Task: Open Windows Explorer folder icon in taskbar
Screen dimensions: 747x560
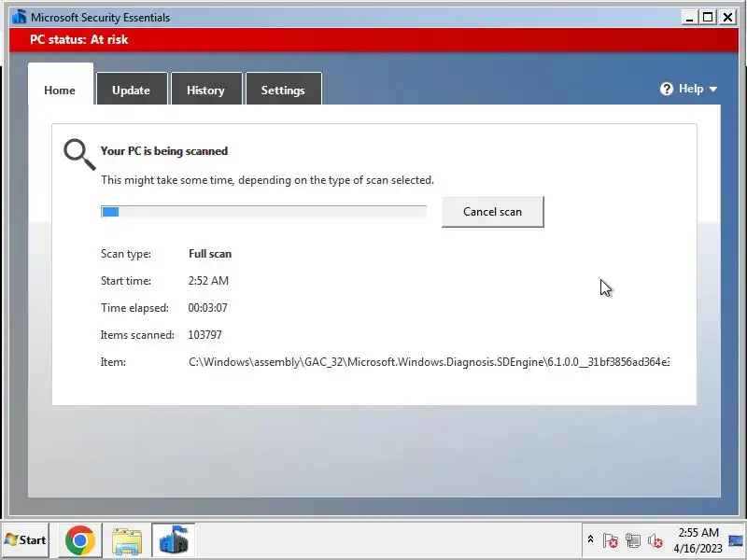Action: coord(127,540)
